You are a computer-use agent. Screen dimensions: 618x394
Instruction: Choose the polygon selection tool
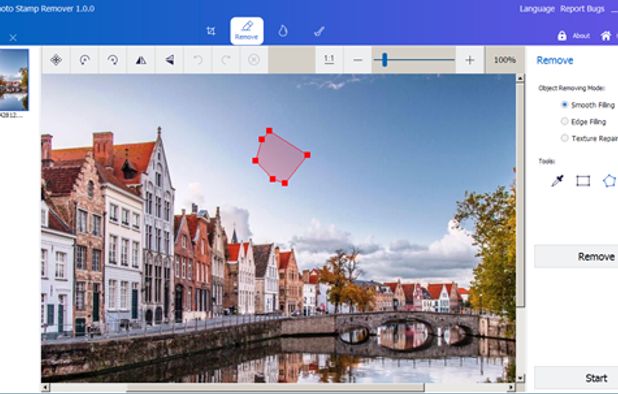coord(609,181)
